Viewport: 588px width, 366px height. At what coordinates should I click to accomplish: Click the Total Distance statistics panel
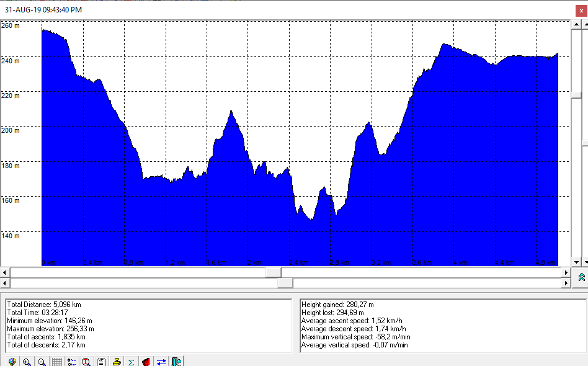coord(148,326)
